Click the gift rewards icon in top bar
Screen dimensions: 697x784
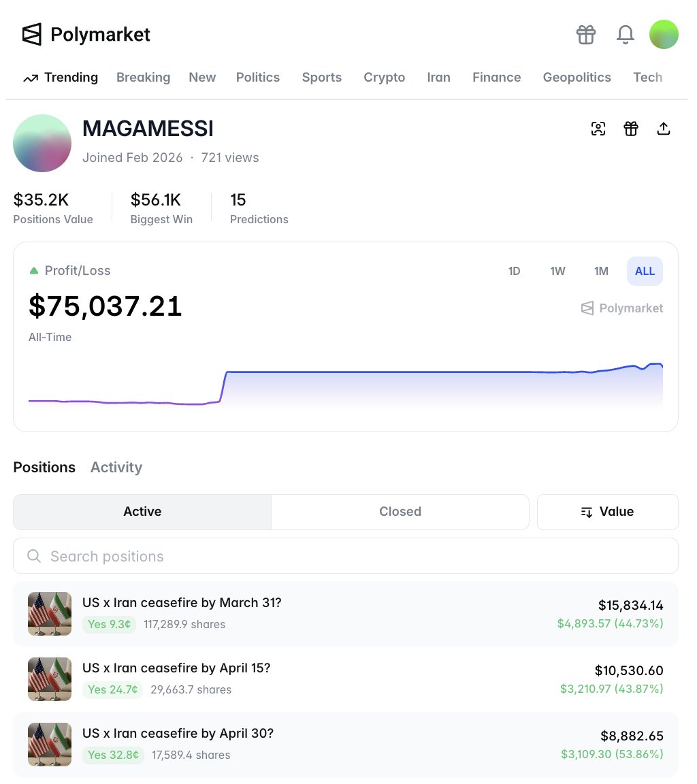tap(586, 34)
